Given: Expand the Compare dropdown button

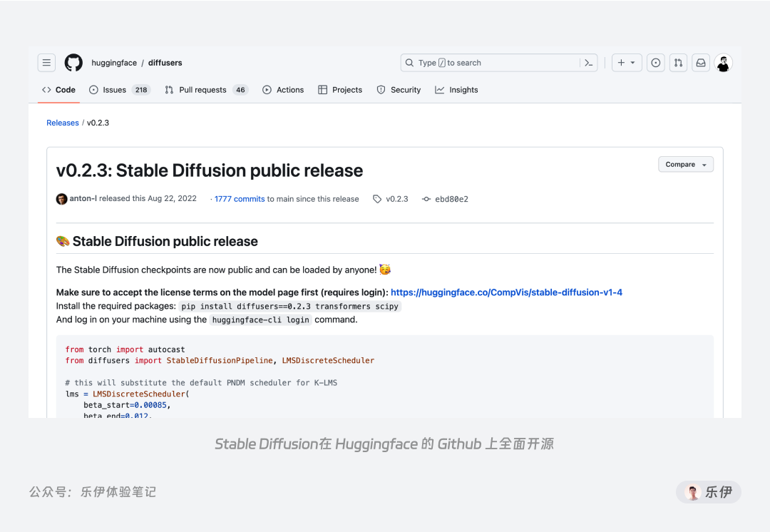Looking at the screenshot, I should (x=684, y=164).
